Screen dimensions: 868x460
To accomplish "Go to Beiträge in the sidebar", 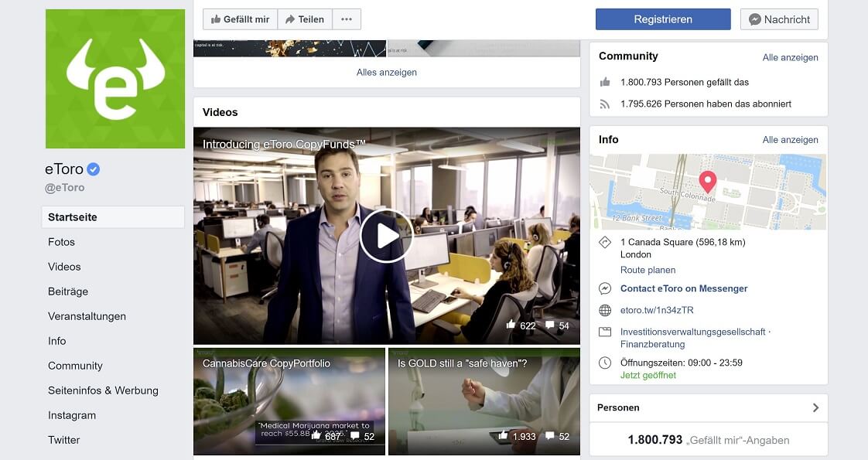I will pyautogui.click(x=68, y=291).
